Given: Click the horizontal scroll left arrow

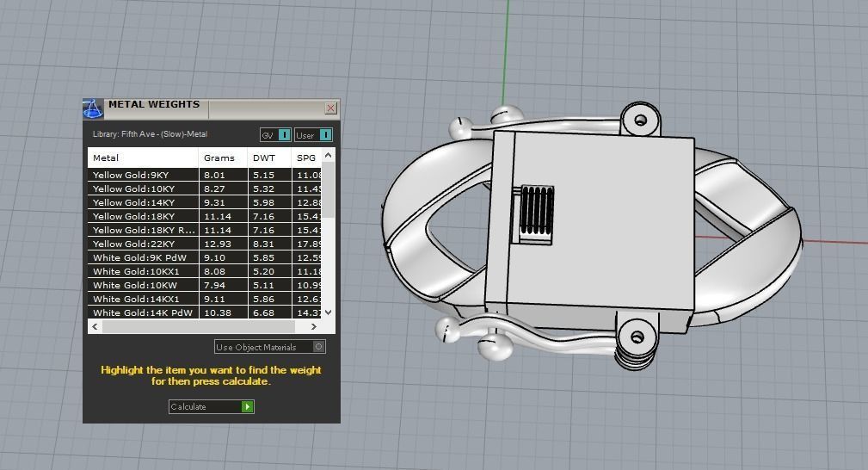Looking at the screenshot, I should [x=95, y=326].
